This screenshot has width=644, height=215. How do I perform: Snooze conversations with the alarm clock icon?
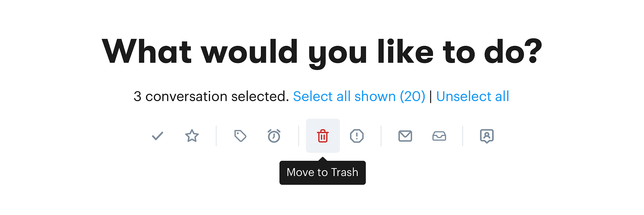pos(274,136)
